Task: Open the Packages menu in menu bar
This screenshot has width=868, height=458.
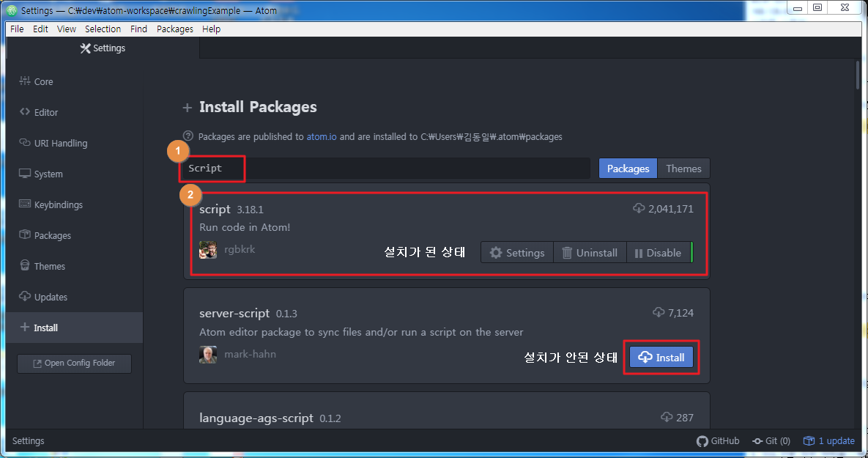Action: tap(175, 29)
